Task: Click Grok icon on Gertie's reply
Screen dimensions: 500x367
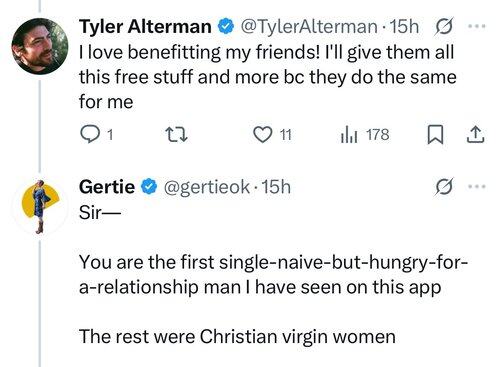Action: 444,187
